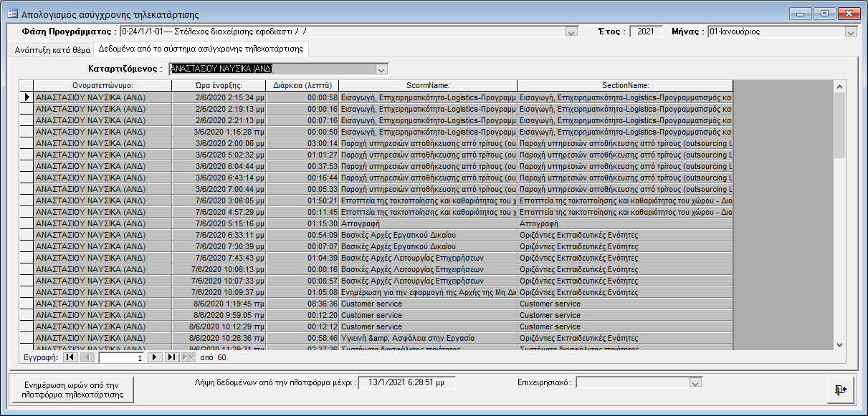Click the form icon in title bar

point(11,14)
